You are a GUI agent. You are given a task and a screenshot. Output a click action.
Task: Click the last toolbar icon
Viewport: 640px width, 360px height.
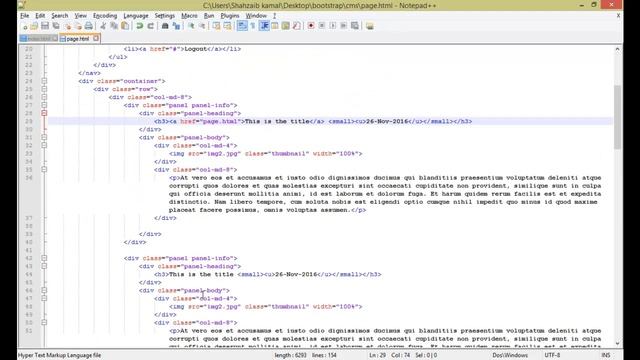[x=369, y=26]
